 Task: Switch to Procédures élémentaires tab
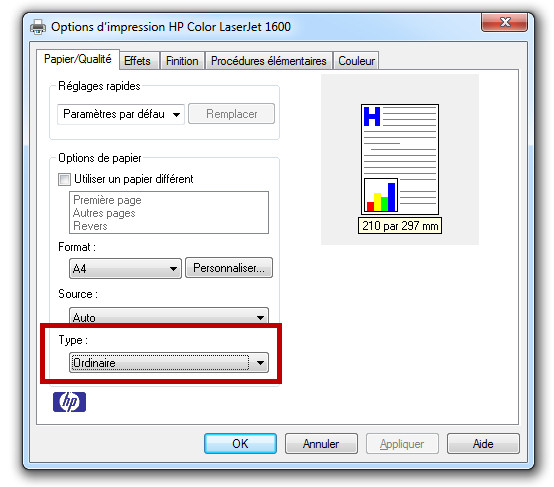click(x=269, y=61)
